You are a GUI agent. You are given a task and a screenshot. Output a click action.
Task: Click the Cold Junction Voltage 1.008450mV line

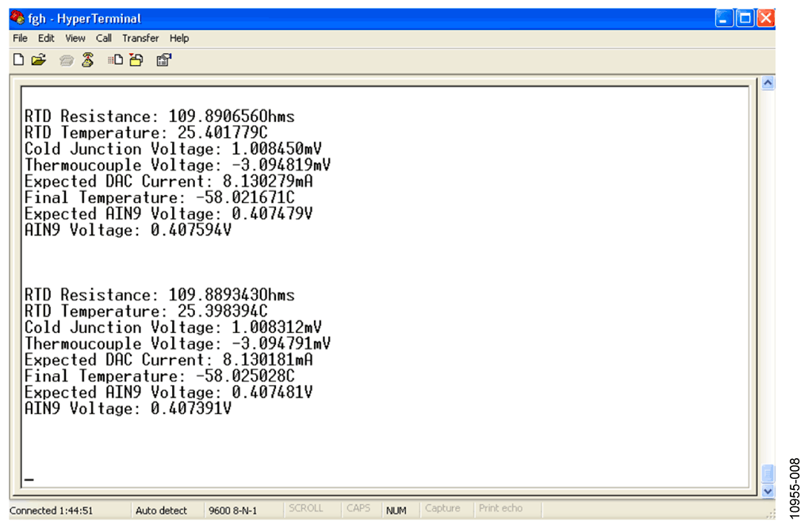click(x=173, y=149)
